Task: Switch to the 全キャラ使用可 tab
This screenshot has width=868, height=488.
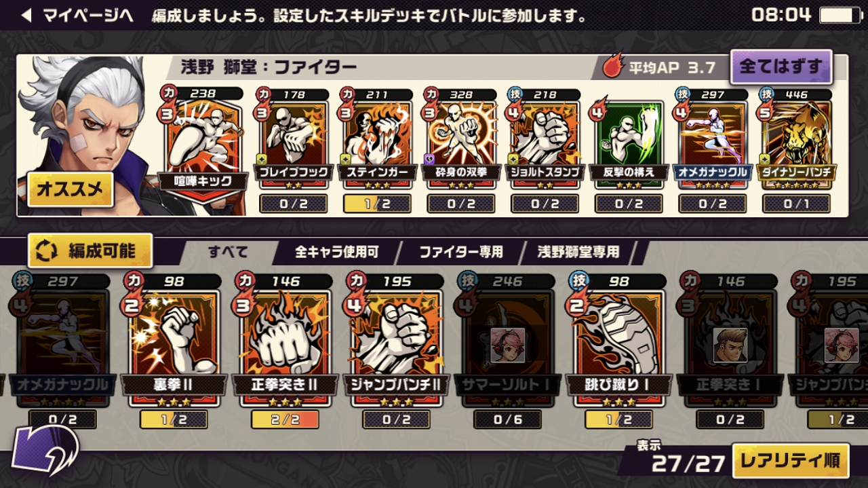Action: (336, 252)
